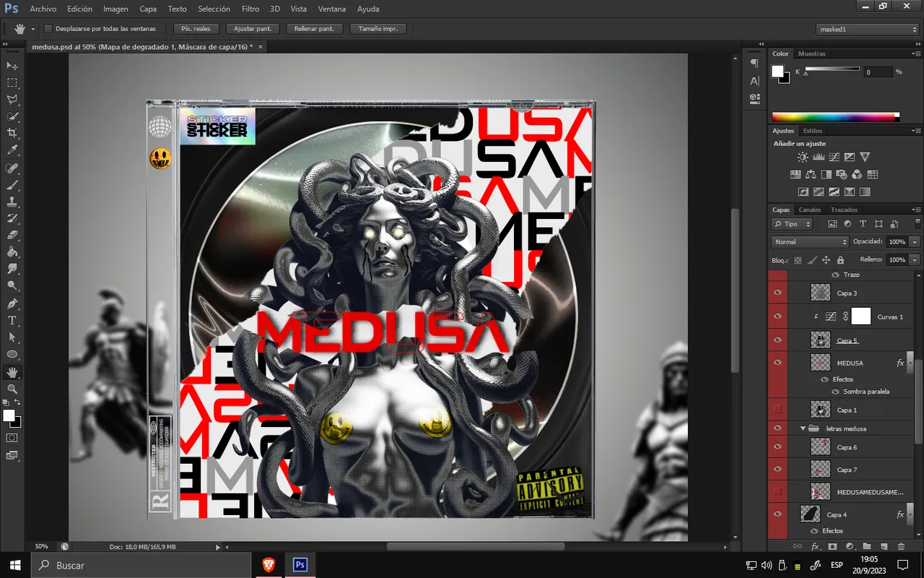Delete layer using trash icon
Image resolution: width=924 pixels, height=578 pixels.
pos(901,547)
